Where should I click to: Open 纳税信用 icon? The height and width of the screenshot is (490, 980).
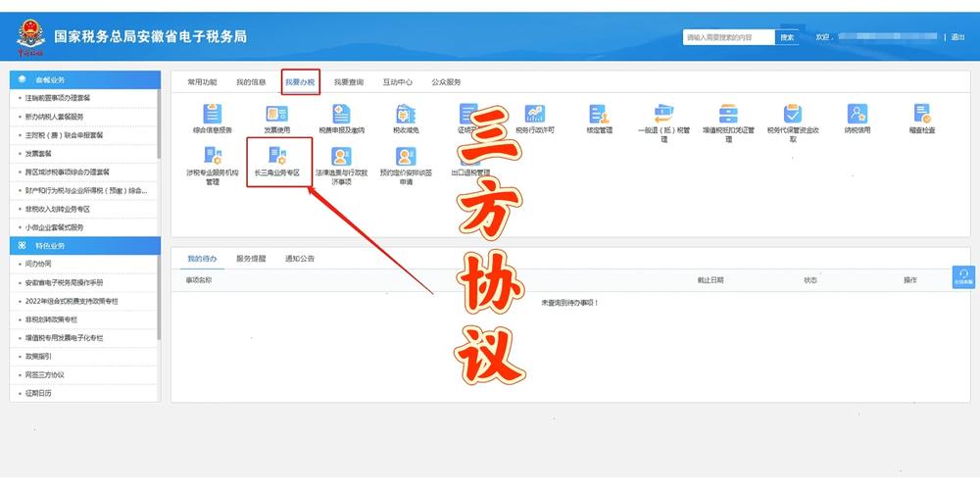pyautogui.click(x=857, y=114)
